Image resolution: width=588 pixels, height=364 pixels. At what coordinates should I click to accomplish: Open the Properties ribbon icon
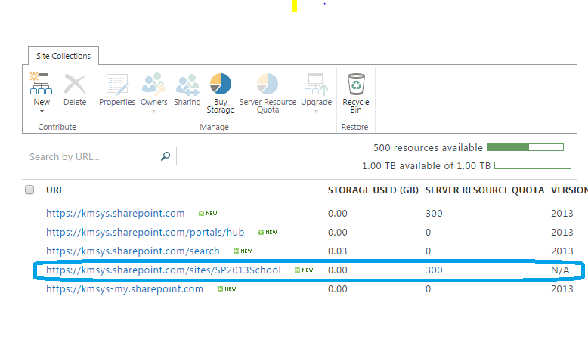[x=117, y=83]
